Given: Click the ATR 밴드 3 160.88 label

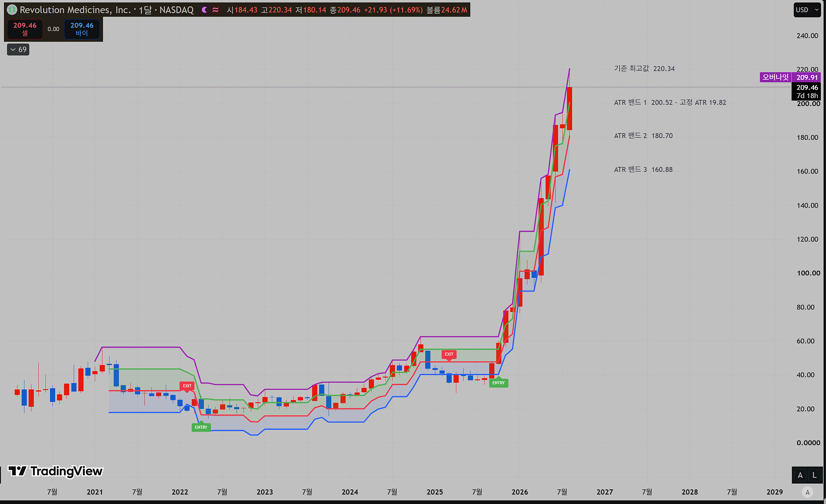Looking at the screenshot, I should 643,169.
